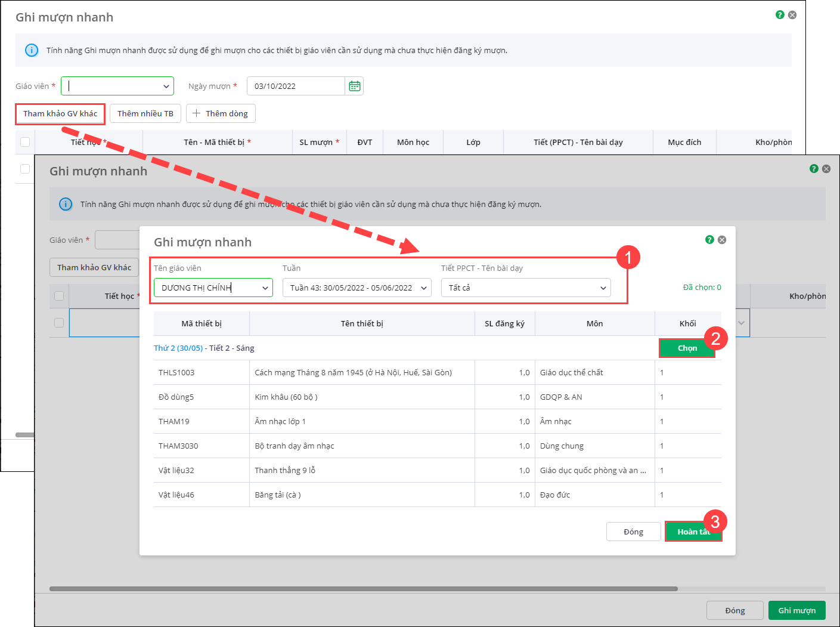
Task: Click the Môn column header in the front dialog
Action: (595, 323)
